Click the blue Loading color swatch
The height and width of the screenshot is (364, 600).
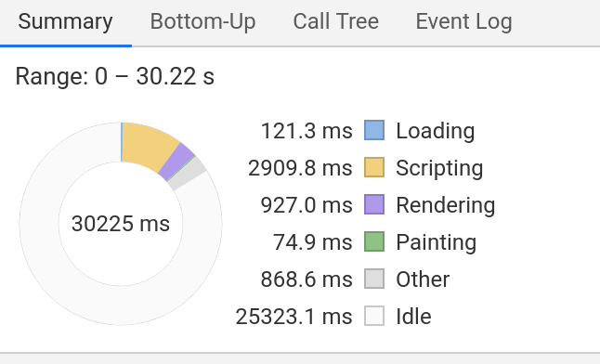click(374, 130)
